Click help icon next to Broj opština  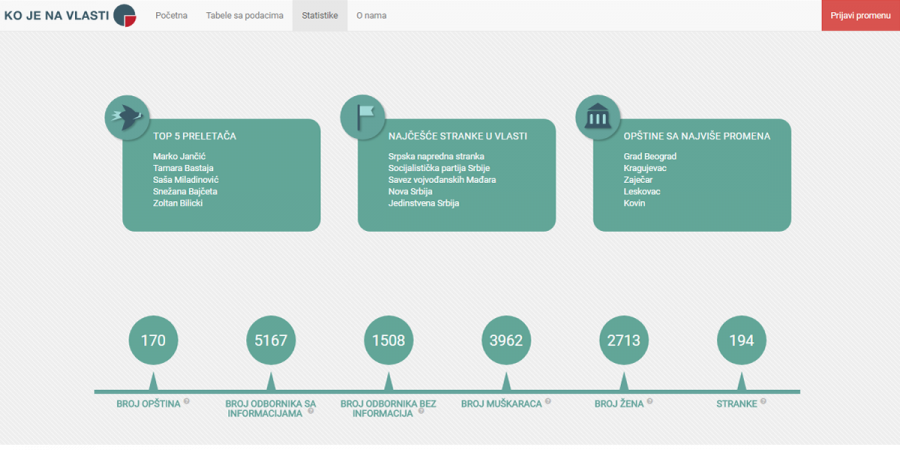187,401
